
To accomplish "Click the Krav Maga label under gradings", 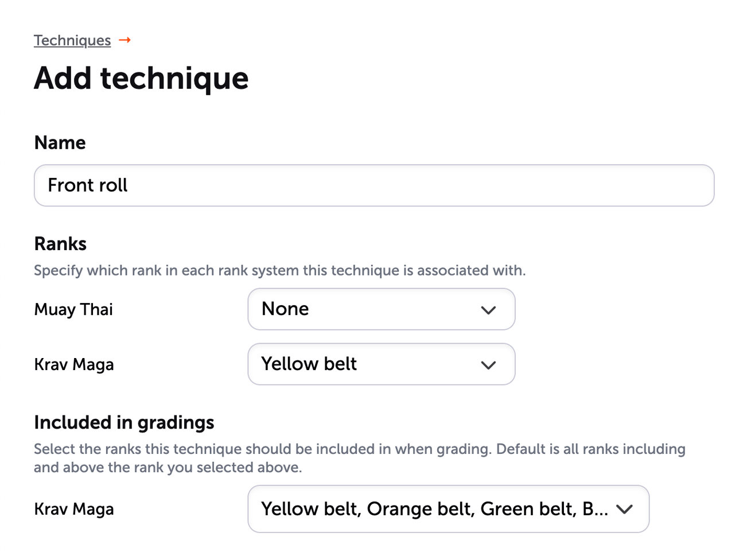I will click(x=73, y=509).
